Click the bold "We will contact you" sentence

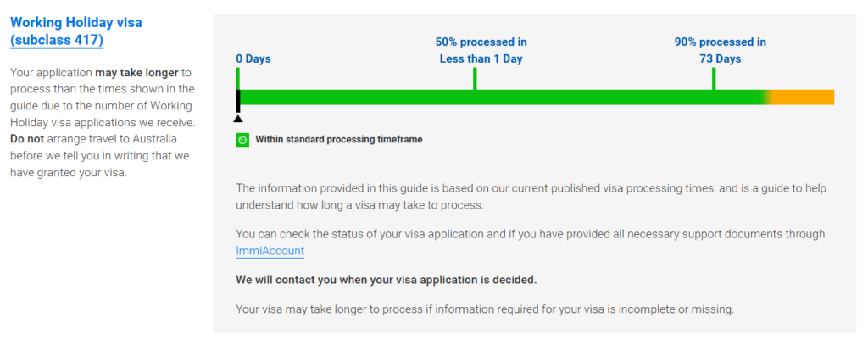[x=387, y=280]
